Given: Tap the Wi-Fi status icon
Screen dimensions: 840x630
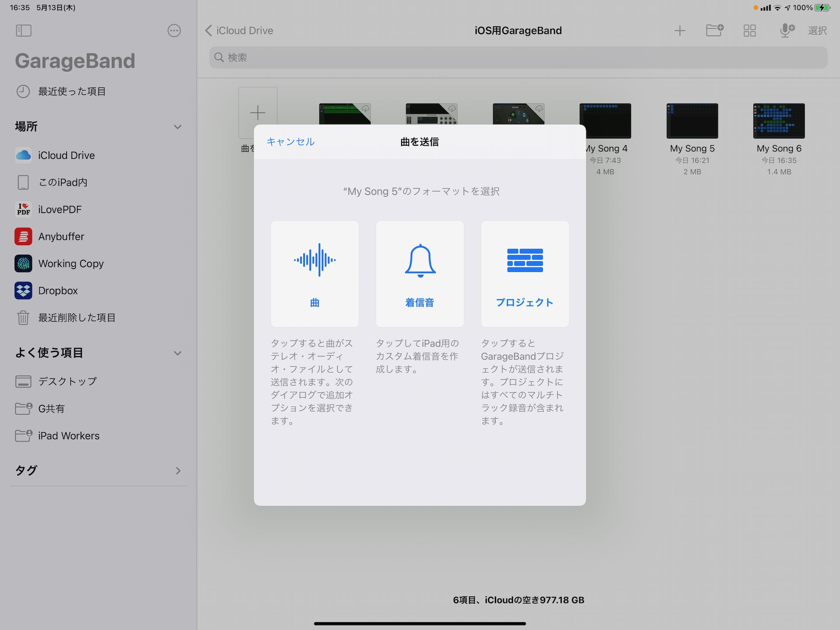Looking at the screenshot, I should [777, 8].
